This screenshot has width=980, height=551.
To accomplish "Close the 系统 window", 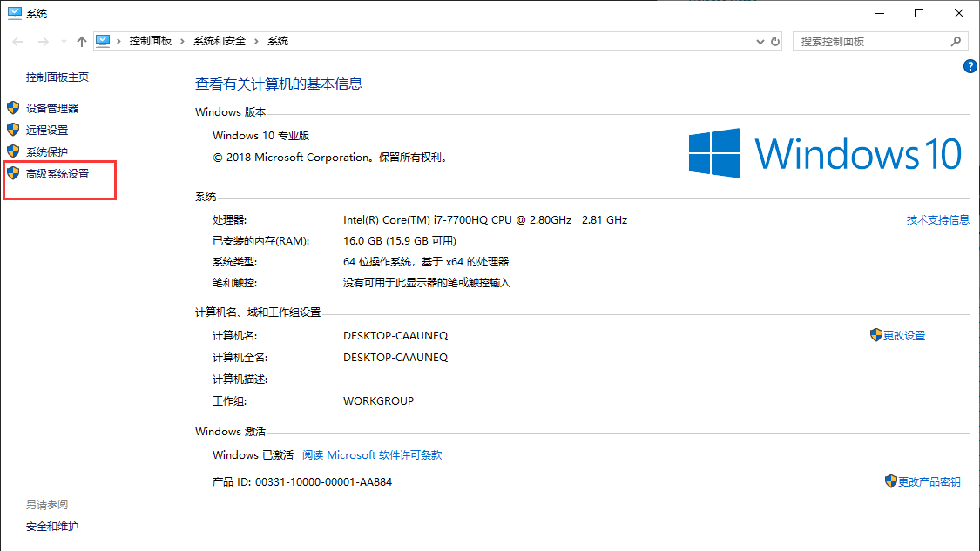I will [959, 13].
